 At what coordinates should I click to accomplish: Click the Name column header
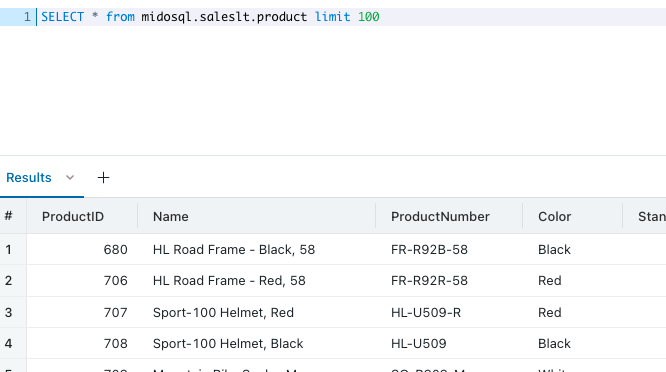pyautogui.click(x=171, y=217)
